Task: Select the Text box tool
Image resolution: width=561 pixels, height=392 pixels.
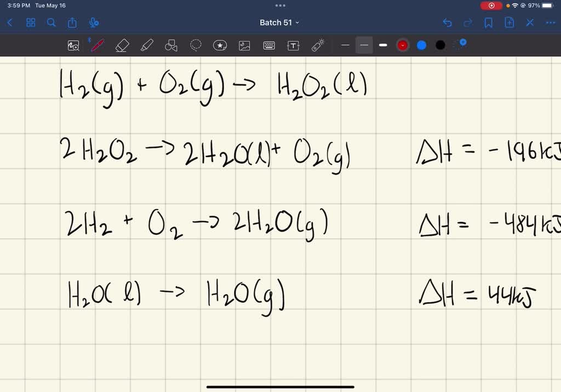Action: click(x=293, y=45)
